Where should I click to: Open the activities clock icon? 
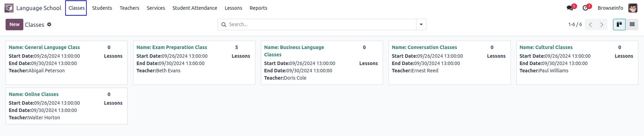coord(585,8)
